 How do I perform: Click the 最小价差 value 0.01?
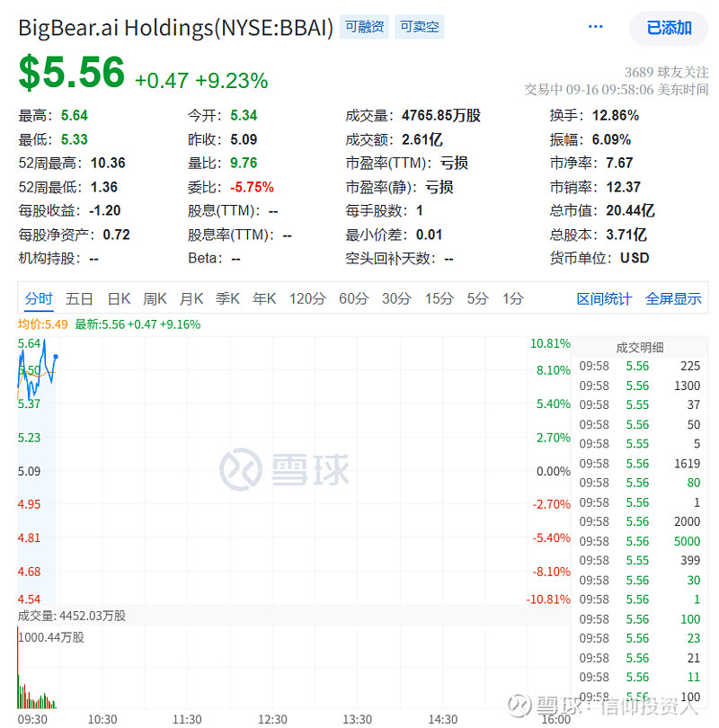[429, 235]
